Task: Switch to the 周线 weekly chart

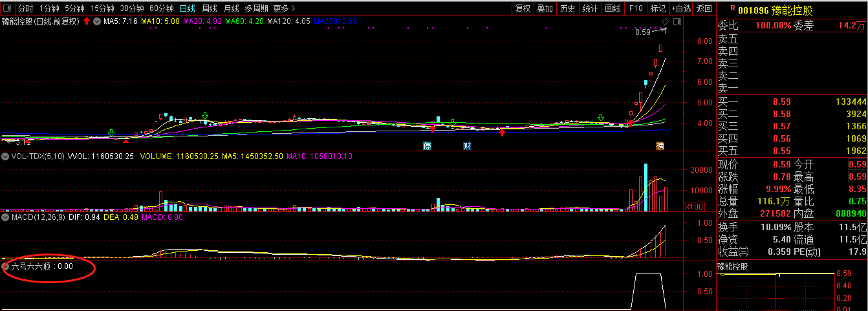Action: 209,9
